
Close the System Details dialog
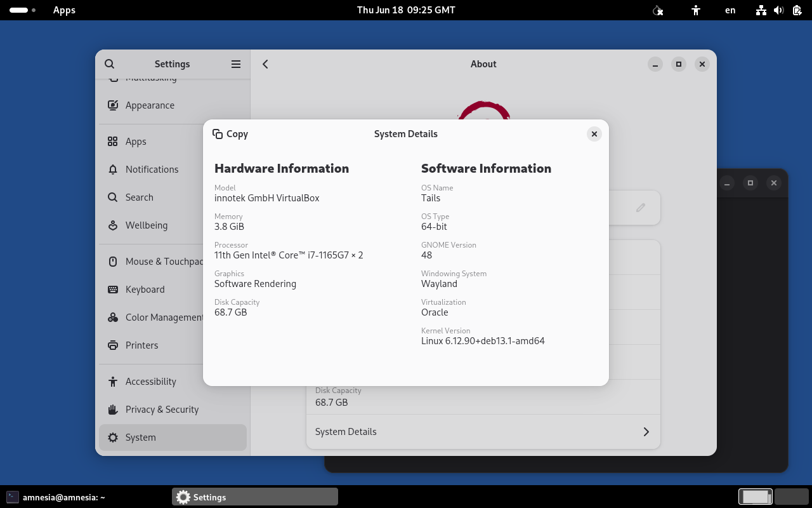(x=594, y=134)
